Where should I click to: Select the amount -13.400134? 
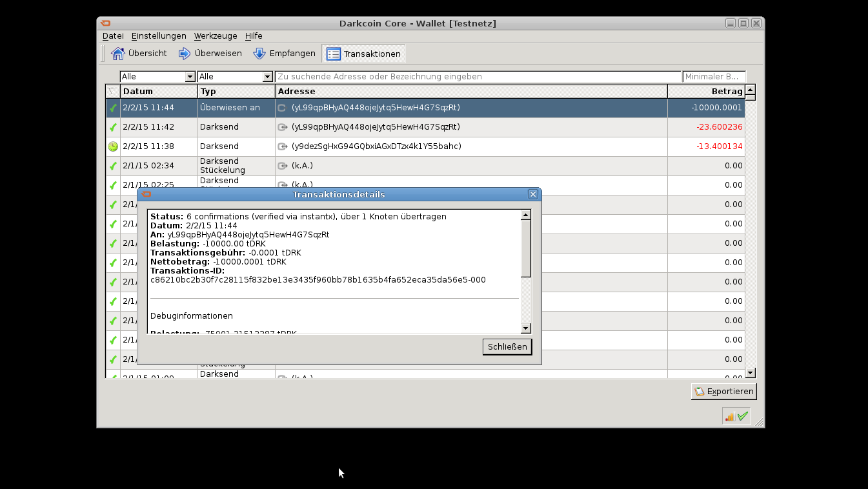[719, 146]
